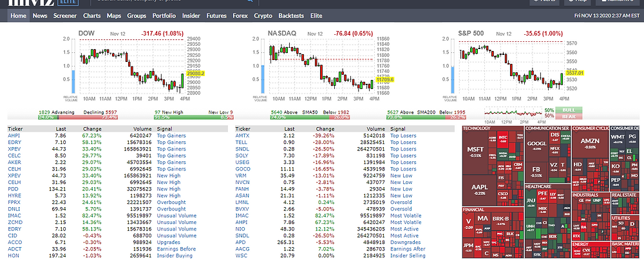Open the GOCO ticker link
This screenshot has height=260, width=644.
tap(242, 168)
